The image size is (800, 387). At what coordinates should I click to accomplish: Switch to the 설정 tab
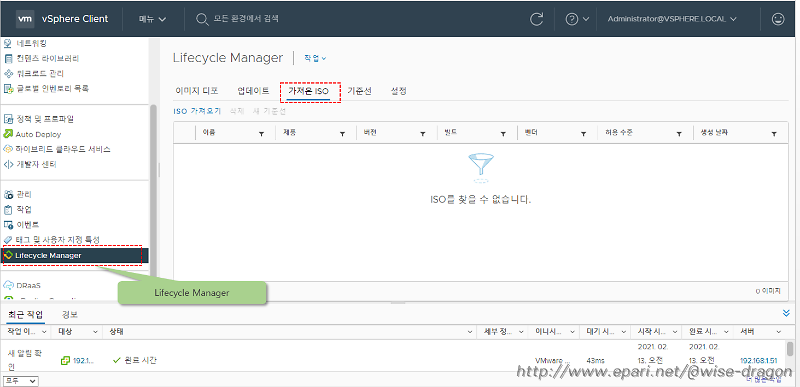click(398, 91)
